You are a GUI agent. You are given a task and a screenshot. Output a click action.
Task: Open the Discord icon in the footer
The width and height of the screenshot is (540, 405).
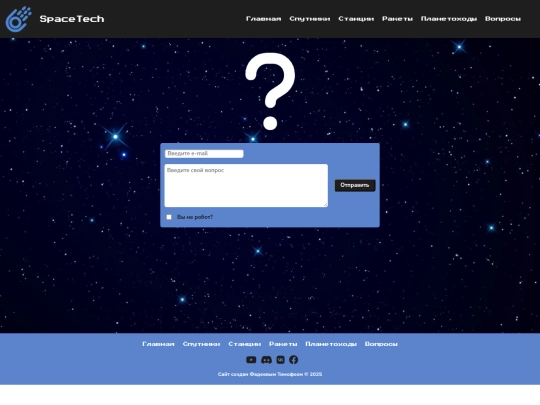pyautogui.click(x=266, y=360)
